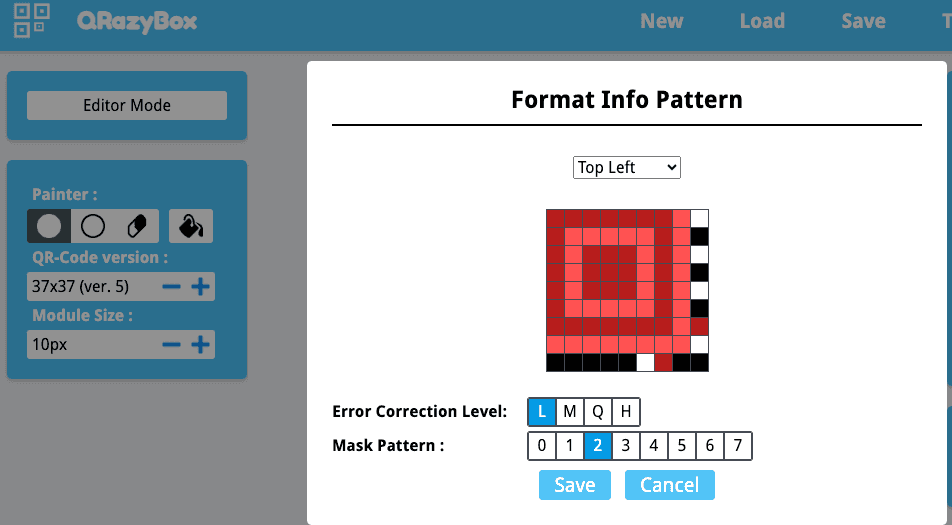Save the format info pattern

tap(575, 485)
